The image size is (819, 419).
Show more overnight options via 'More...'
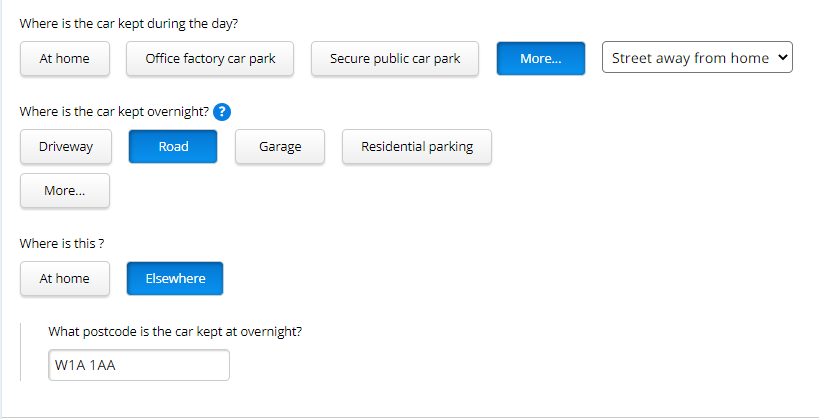click(65, 191)
